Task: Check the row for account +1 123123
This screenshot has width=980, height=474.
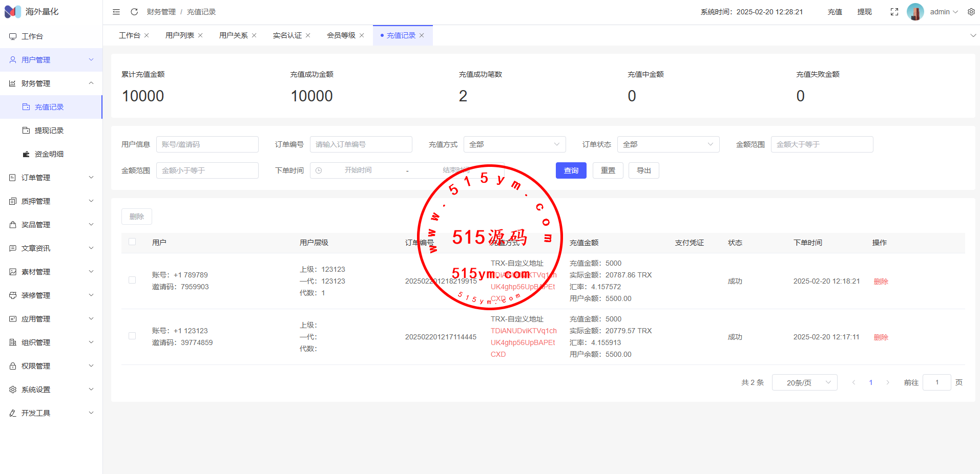Action: (x=132, y=336)
